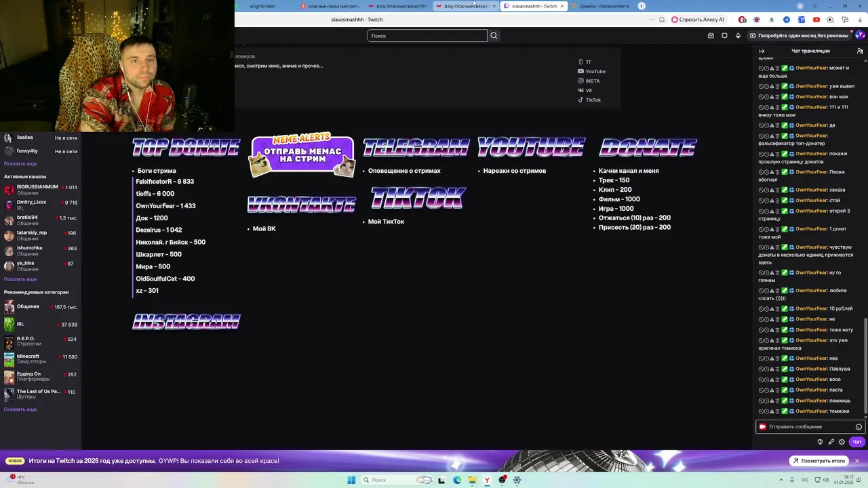The width and height of the screenshot is (868, 488).
Task: Open tatarskiy_rep channel in sidebar
Action: click(41, 235)
